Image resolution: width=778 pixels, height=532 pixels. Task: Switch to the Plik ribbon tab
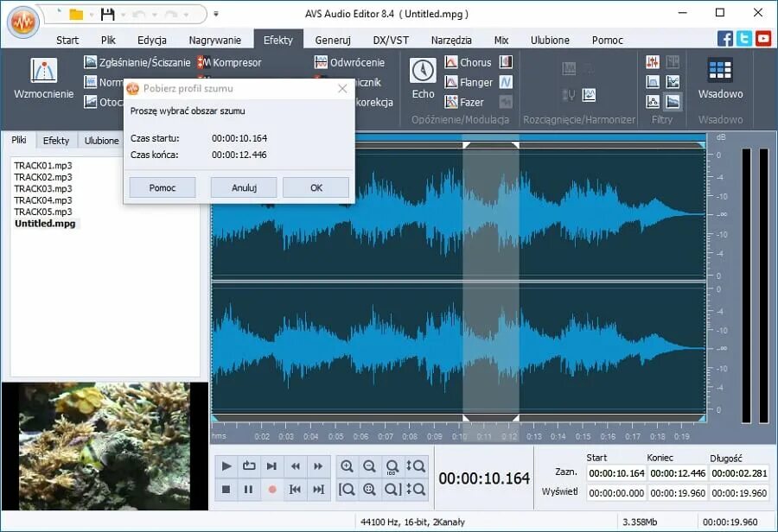point(108,41)
